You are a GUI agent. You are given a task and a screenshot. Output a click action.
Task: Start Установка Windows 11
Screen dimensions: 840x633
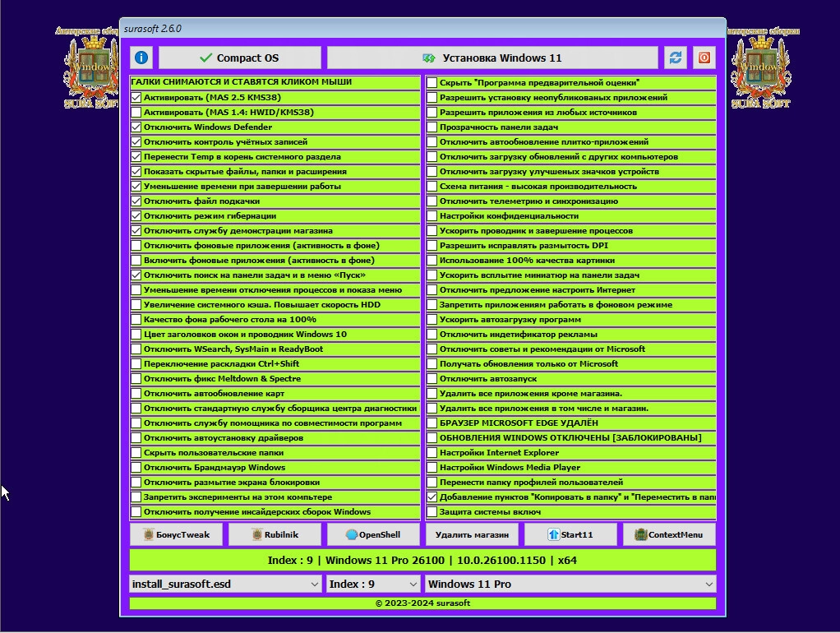(x=492, y=58)
